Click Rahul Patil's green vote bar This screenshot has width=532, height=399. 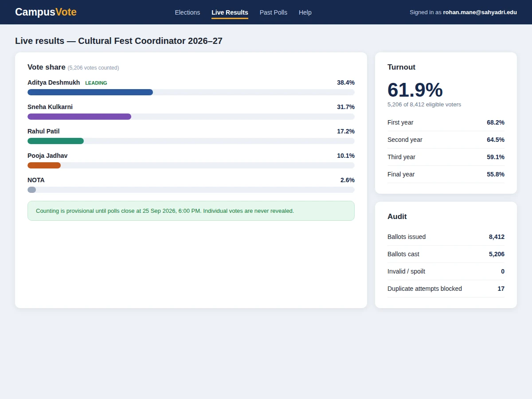point(55,141)
